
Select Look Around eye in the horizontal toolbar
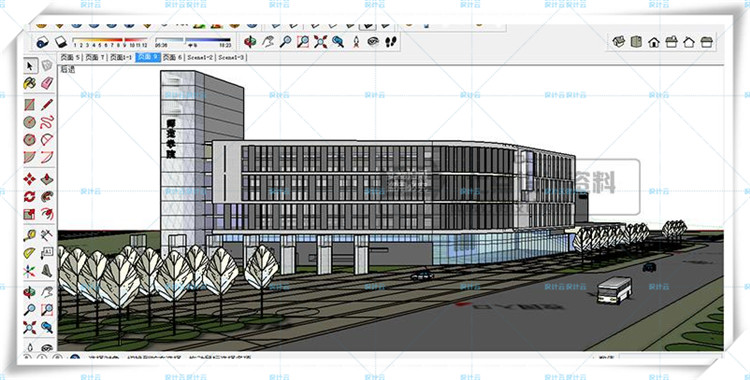[373, 42]
